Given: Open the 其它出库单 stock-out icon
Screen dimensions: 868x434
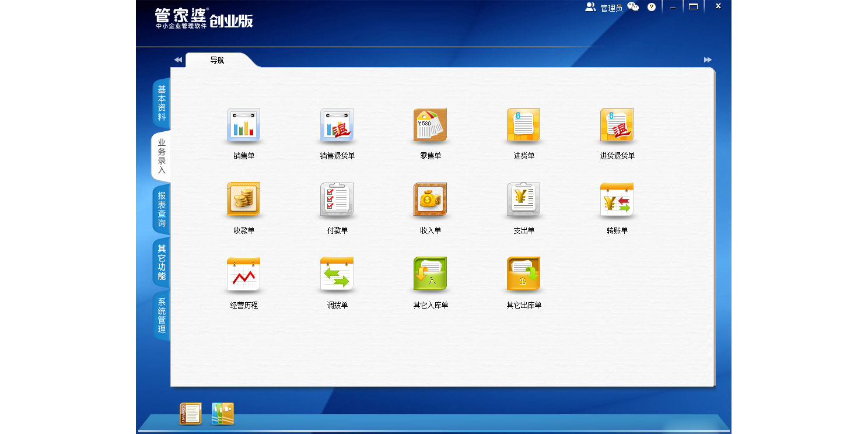Looking at the screenshot, I should [x=523, y=274].
